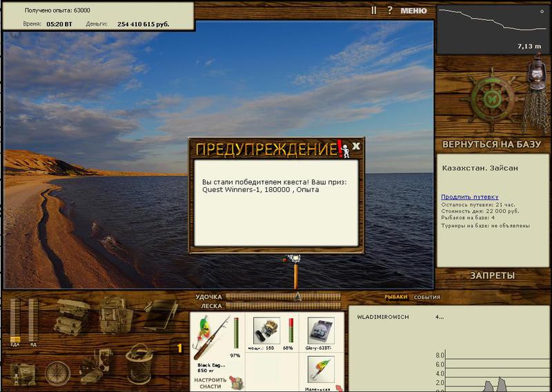
Task: Click the Осталось путевки: 21 час. line
Action: tap(478, 205)
